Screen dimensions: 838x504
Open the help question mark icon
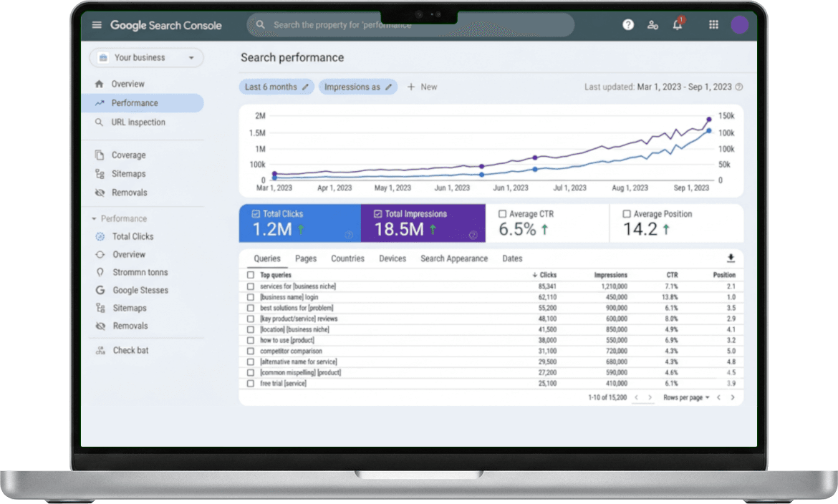[x=628, y=24]
